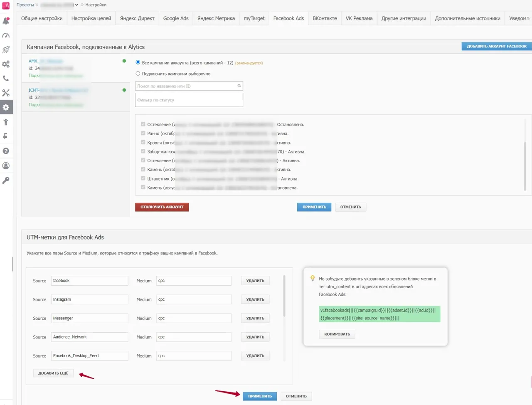Image resolution: width=532 pixels, height=405 pixels.
Task: Cancel campaign changes with upper 'Отменить'
Action: (x=351, y=207)
